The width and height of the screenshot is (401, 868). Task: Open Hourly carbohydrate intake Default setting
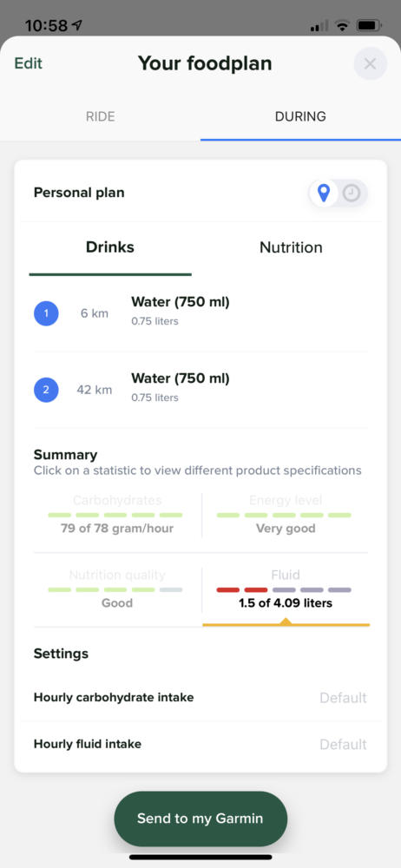click(200, 698)
